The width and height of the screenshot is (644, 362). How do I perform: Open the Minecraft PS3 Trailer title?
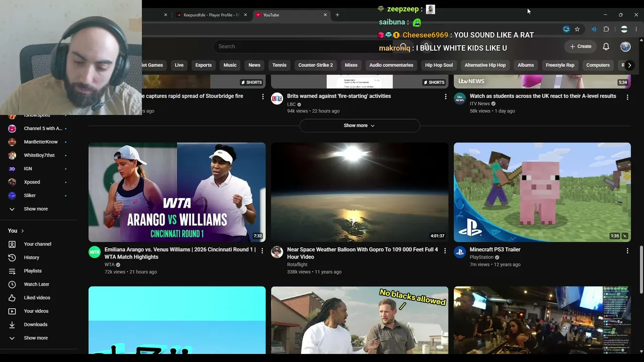495,249
